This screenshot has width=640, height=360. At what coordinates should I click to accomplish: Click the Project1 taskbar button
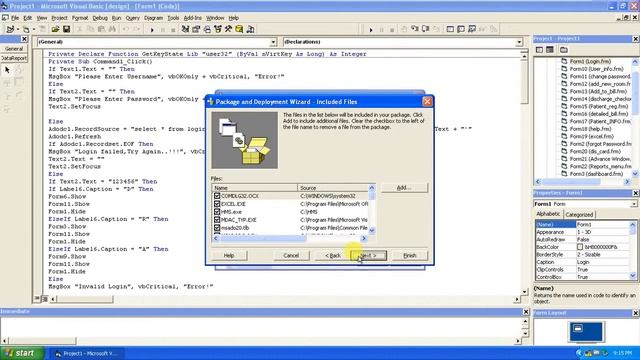point(88,353)
